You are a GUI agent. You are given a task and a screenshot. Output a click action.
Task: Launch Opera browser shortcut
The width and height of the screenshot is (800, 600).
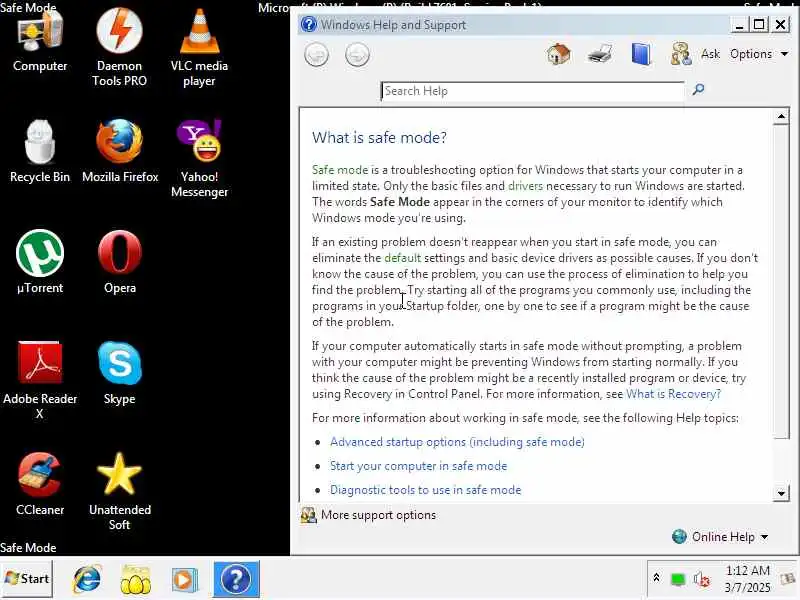(120, 262)
